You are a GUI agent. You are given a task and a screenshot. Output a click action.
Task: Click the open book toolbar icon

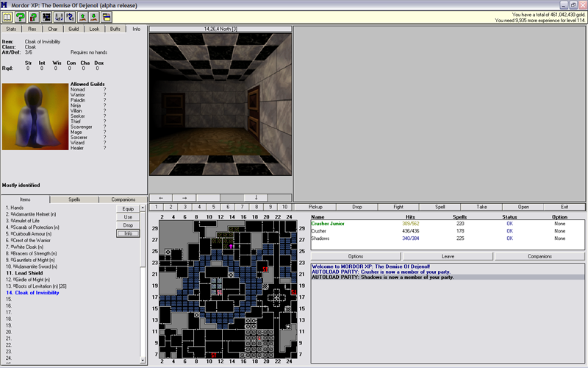click(7, 17)
